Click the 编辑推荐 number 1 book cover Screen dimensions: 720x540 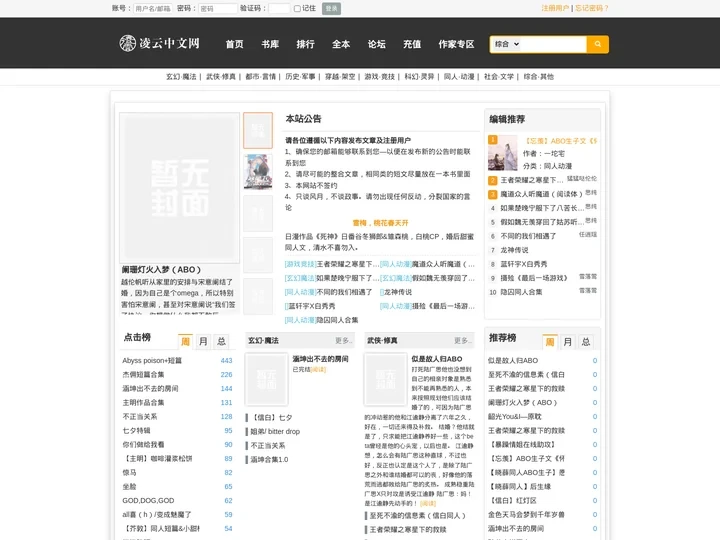point(502,153)
